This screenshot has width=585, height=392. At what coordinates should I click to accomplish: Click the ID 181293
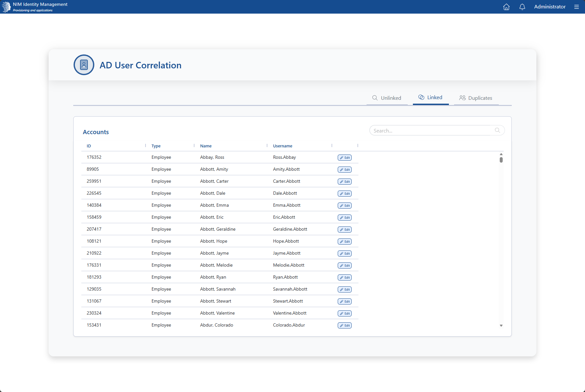(94, 277)
